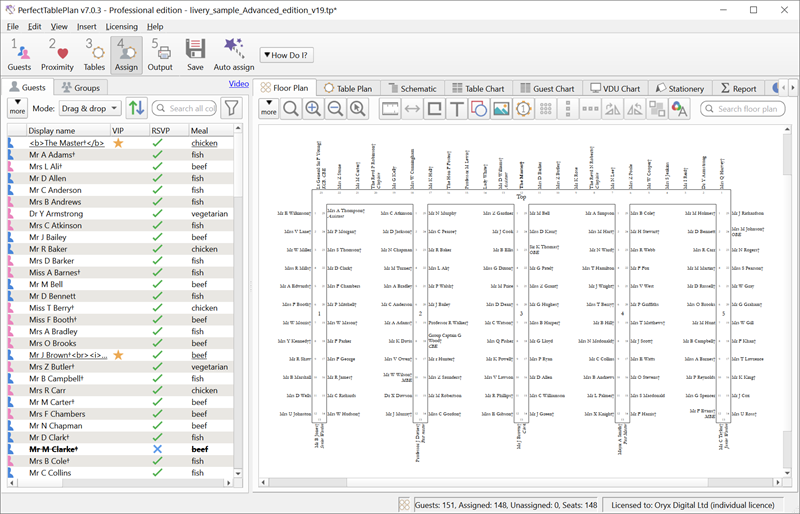The image size is (800, 514).
Task: Open the fonts and colors icon
Action: pos(679,109)
